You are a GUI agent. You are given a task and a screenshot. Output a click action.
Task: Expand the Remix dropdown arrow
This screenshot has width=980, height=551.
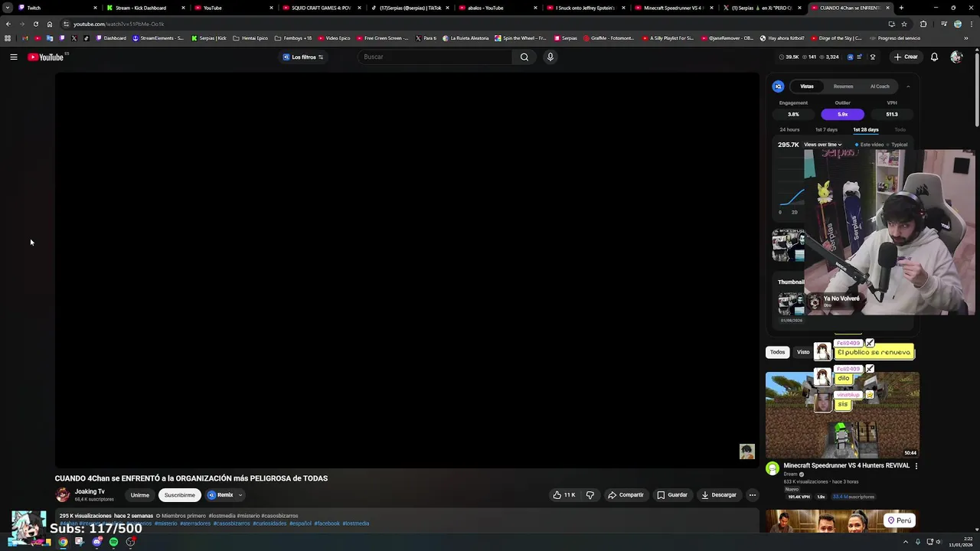[240, 495]
